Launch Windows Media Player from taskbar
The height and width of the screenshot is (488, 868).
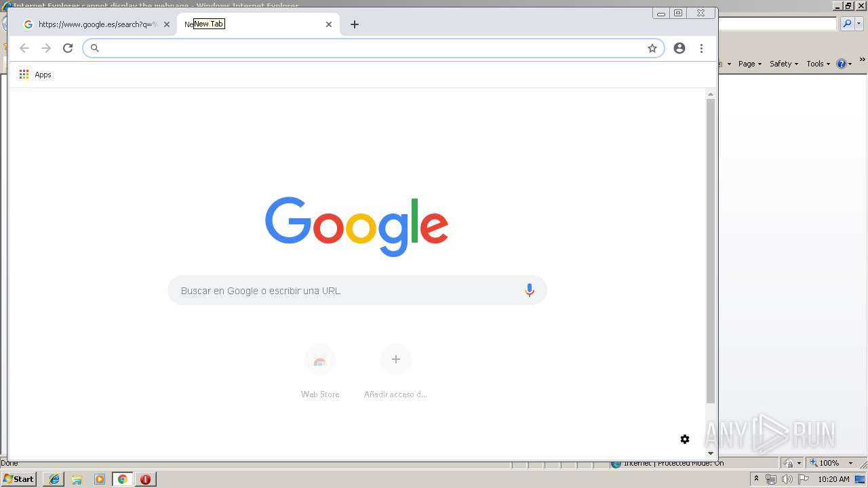click(100, 479)
